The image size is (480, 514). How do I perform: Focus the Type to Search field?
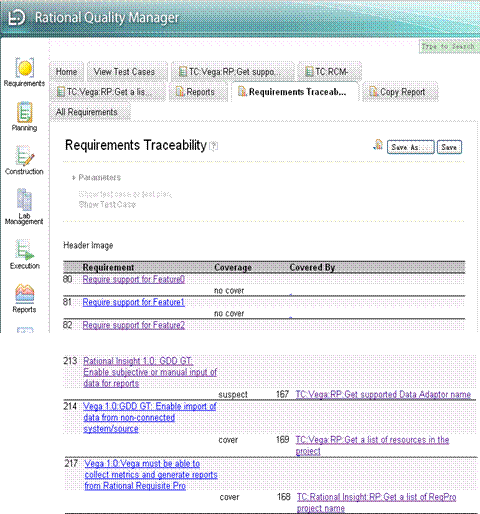(449, 46)
